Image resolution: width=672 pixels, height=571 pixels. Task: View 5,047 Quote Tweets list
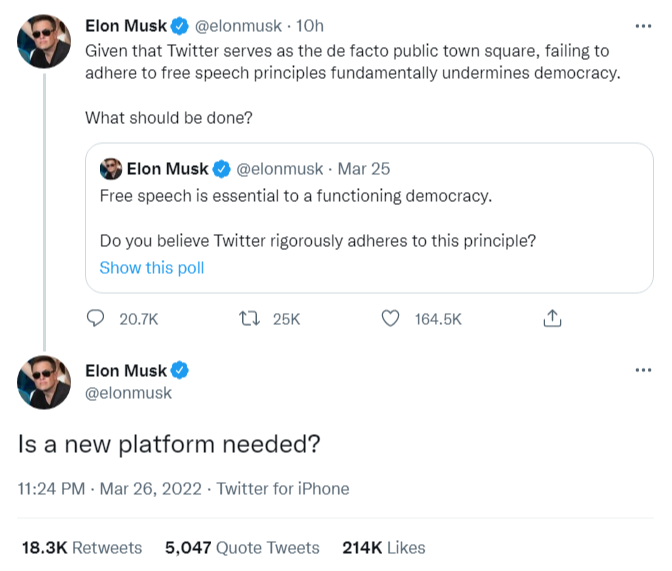[x=242, y=547]
